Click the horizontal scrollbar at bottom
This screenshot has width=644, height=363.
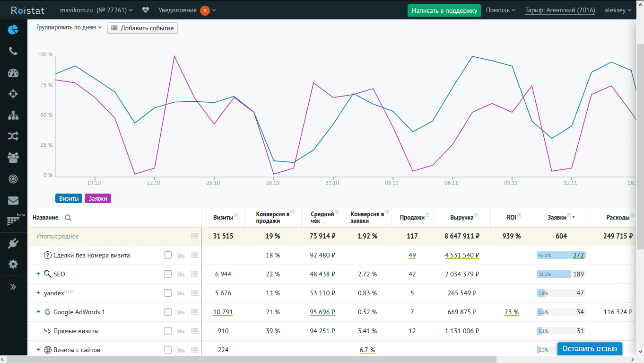(x=252, y=359)
